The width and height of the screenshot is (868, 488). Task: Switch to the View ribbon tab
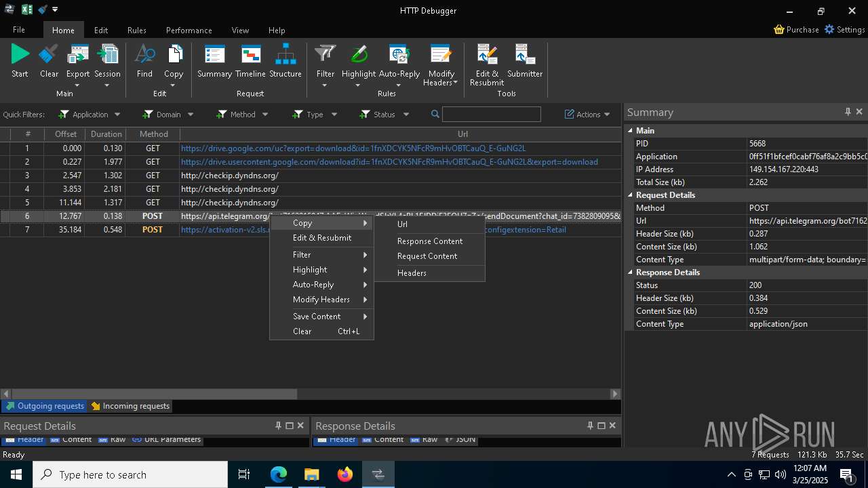240,30
